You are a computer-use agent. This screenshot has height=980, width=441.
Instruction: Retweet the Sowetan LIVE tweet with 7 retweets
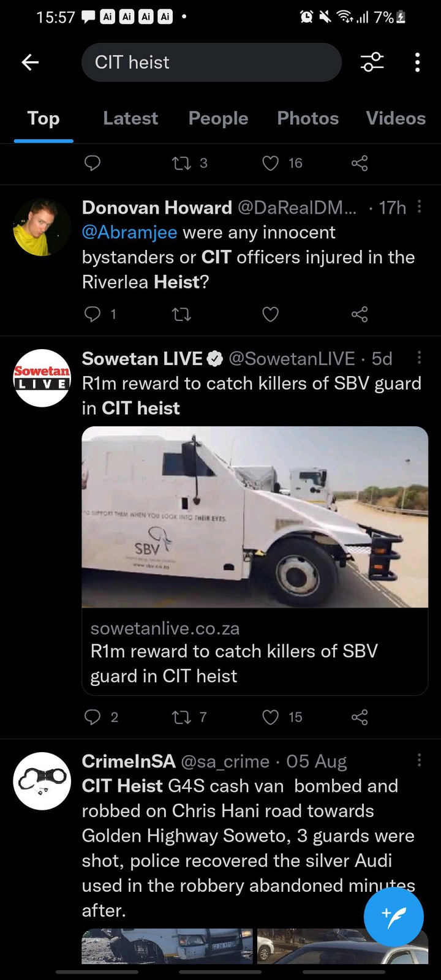coord(181,717)
